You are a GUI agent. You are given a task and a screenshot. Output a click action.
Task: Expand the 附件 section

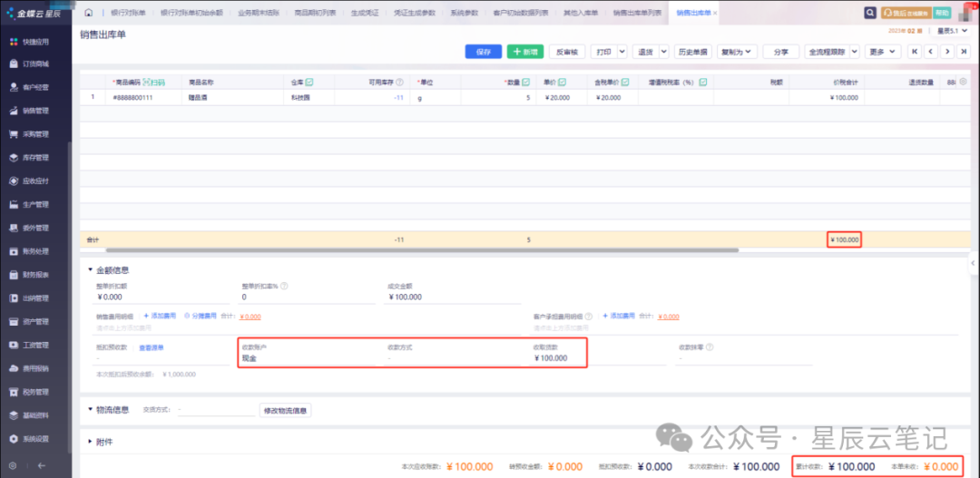point(90,442)
